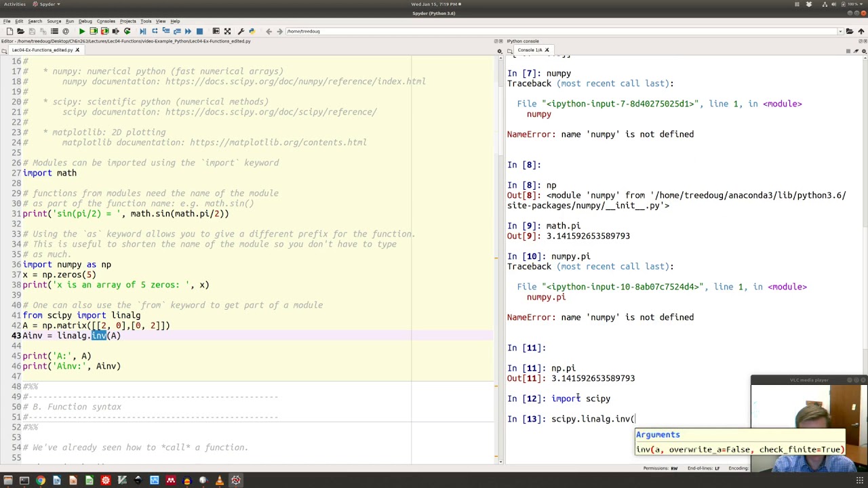Open Preferences wrench icon

241,31
